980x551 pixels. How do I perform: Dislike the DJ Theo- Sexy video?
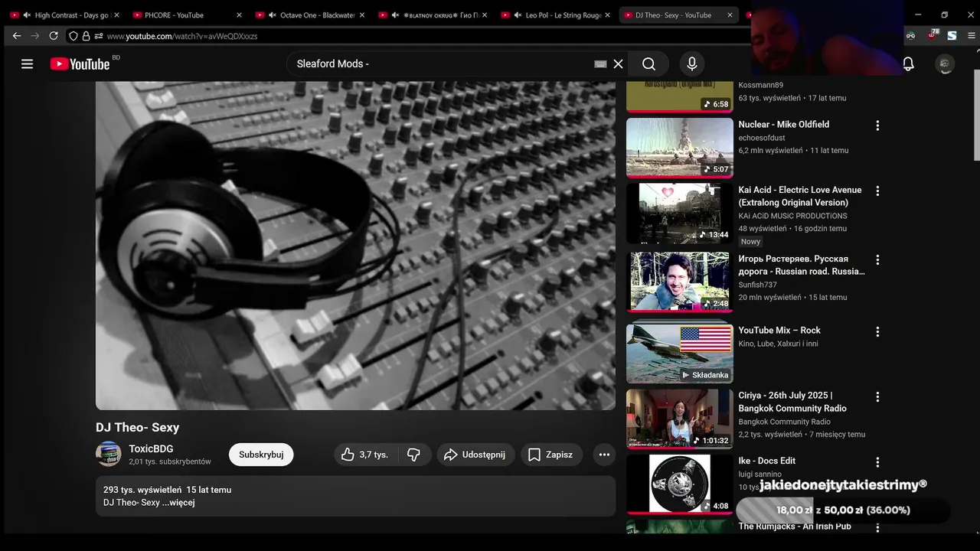pyautogui.click(x=414, y=455)
